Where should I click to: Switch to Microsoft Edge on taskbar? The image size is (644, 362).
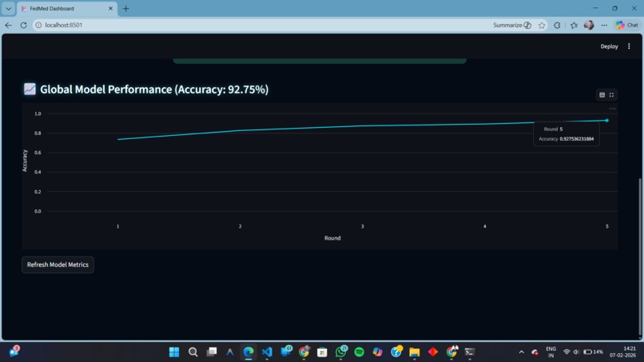[248, 352]
